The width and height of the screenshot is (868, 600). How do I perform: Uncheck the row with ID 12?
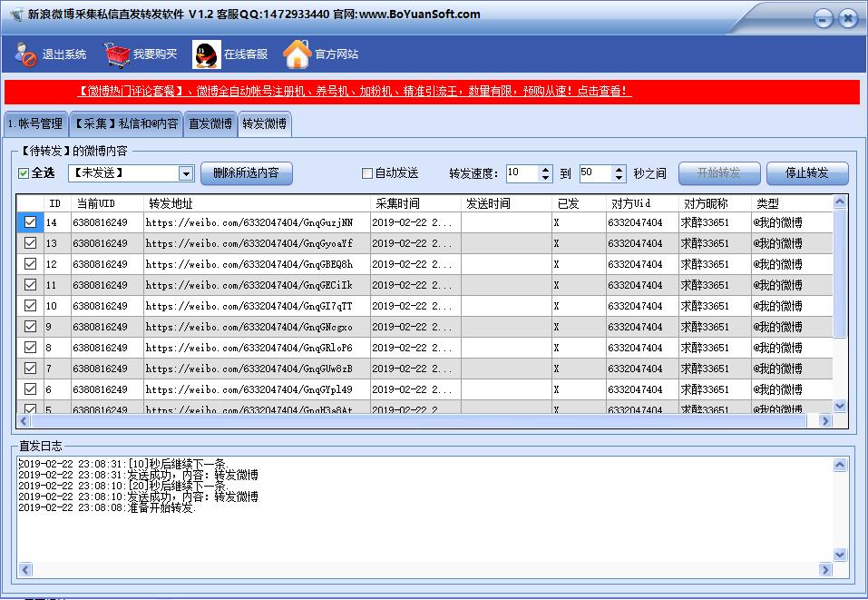[x=31, y=264]
